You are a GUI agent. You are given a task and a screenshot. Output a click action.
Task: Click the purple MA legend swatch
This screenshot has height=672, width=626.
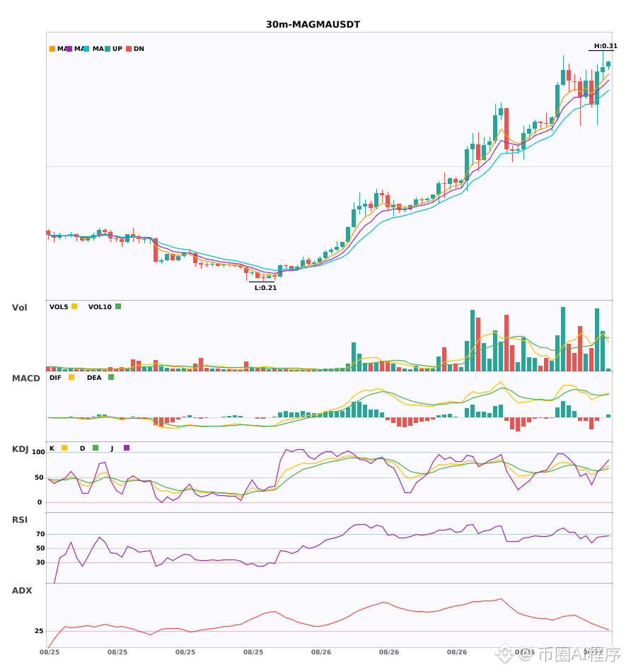point(69,49)
